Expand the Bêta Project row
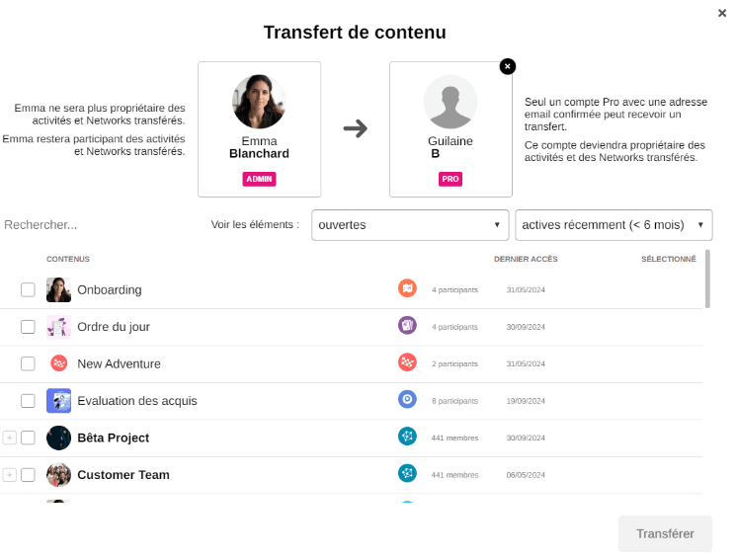Viewport: 736px width, 560px height. (x=10, y=438)
